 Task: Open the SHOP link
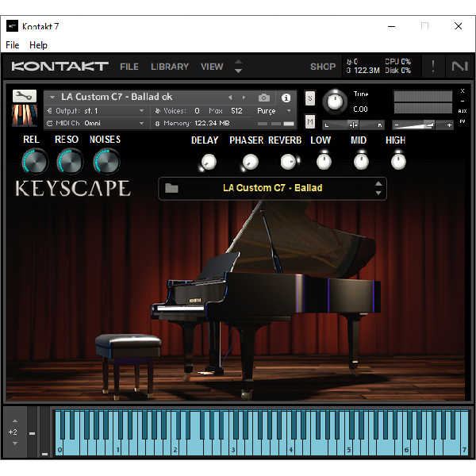(x=323, y=67)
